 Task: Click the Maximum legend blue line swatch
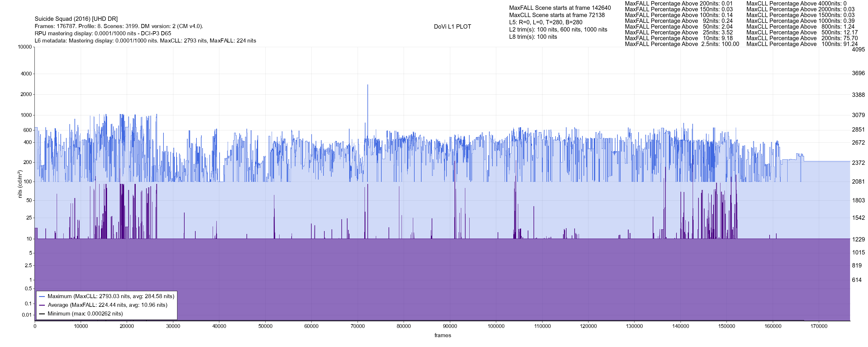click(42, 296)
